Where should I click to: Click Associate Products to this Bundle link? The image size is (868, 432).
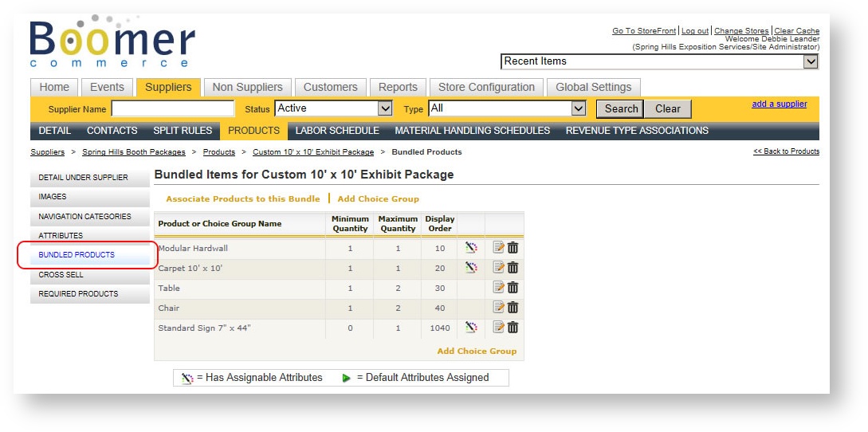point(242,198)
